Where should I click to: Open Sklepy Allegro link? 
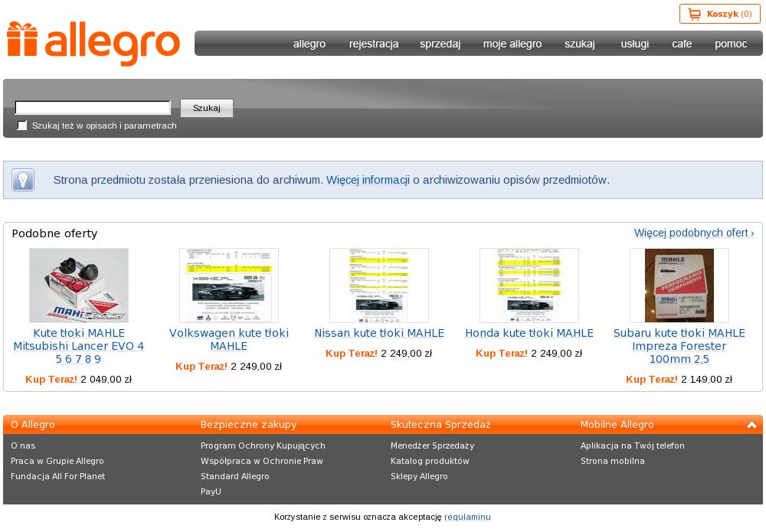pos(419,476)
